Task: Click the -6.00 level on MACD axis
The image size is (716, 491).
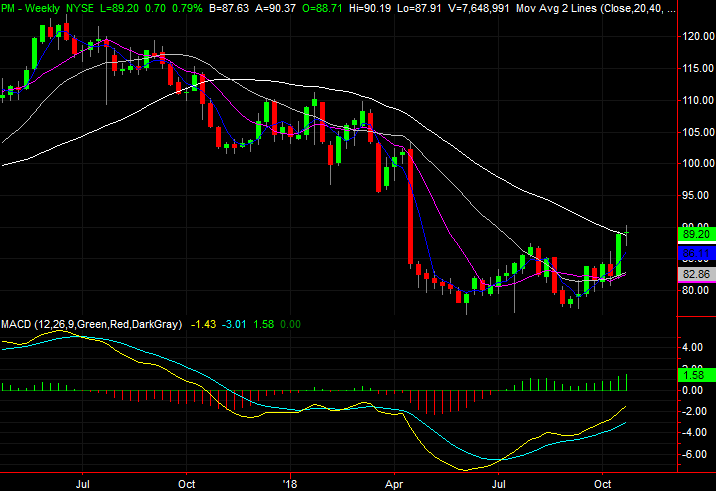Action: (x=688, y=453)
